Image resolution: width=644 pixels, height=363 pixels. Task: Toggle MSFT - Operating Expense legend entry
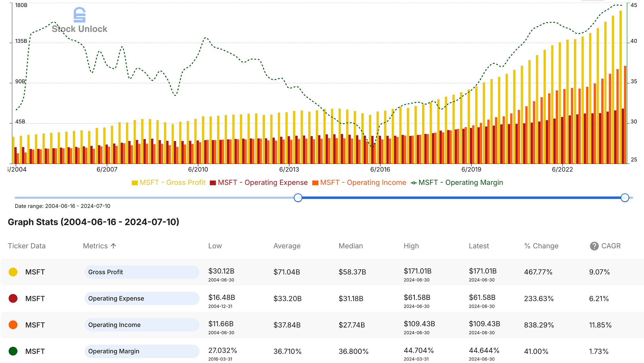click(259, 182)
